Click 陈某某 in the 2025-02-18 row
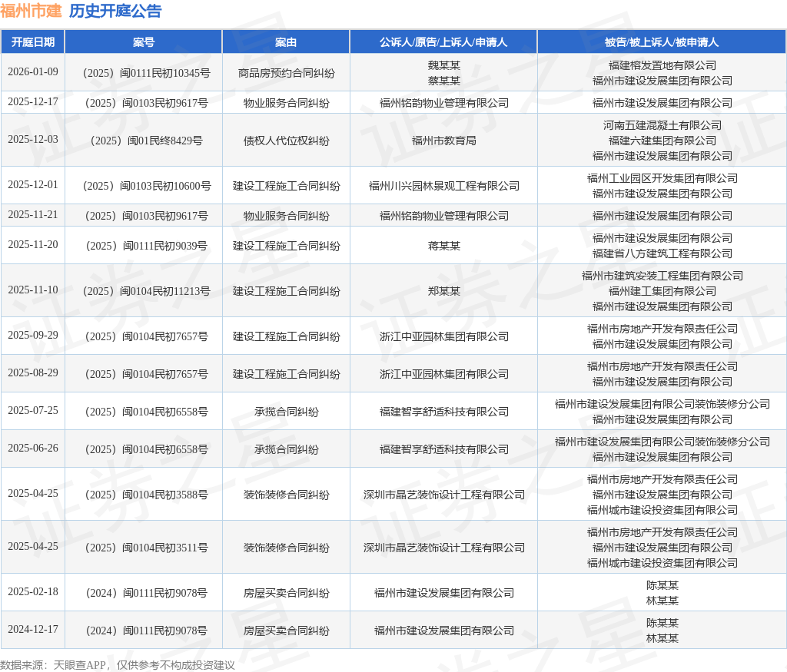 [662, 585]
